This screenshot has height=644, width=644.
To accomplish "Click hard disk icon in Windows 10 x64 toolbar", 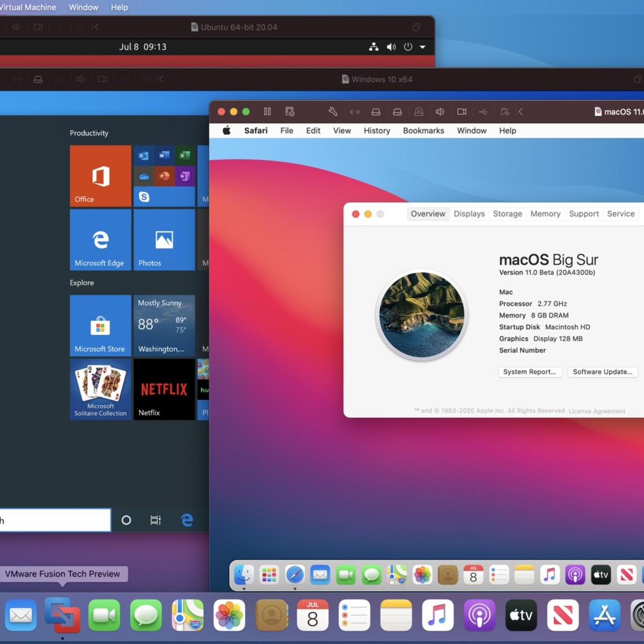I will (38, 79).
